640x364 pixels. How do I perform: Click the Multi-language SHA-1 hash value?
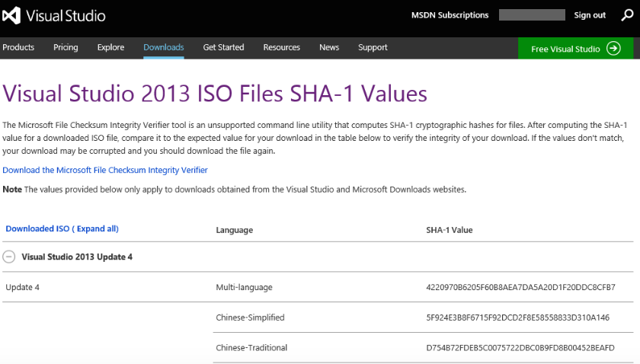pos(520,287)
